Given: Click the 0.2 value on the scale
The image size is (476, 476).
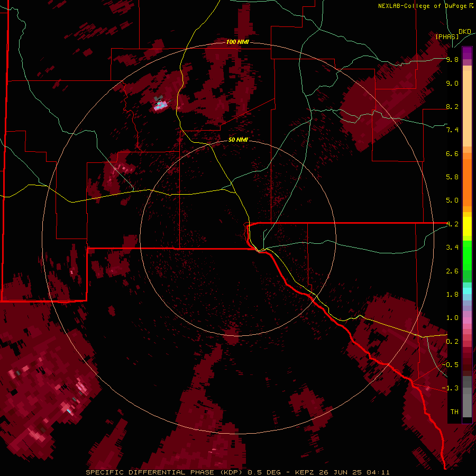Looking at the screenshot, I should (x=452, y=342).
